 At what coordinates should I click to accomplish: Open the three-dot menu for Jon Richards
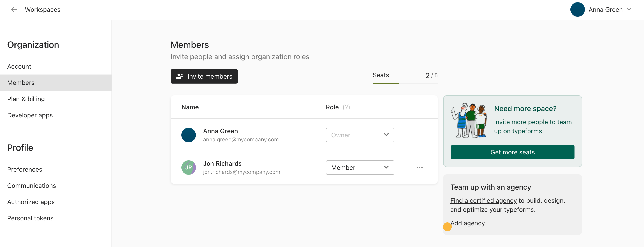coord(419,168)
